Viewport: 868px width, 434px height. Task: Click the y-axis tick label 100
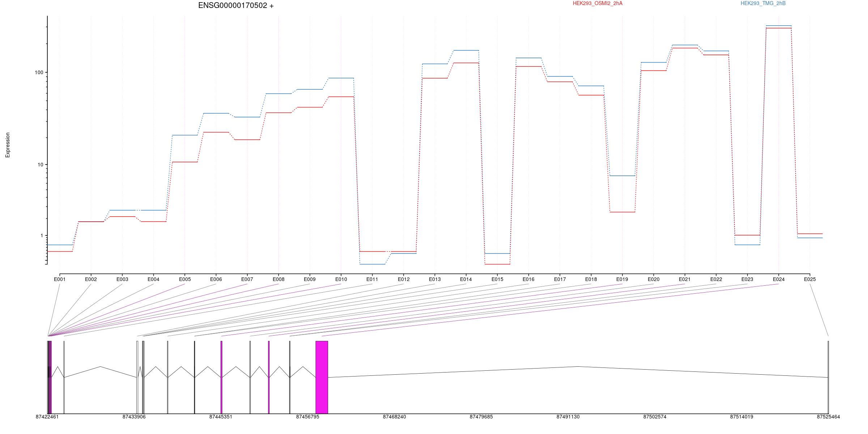pos(39,72)
